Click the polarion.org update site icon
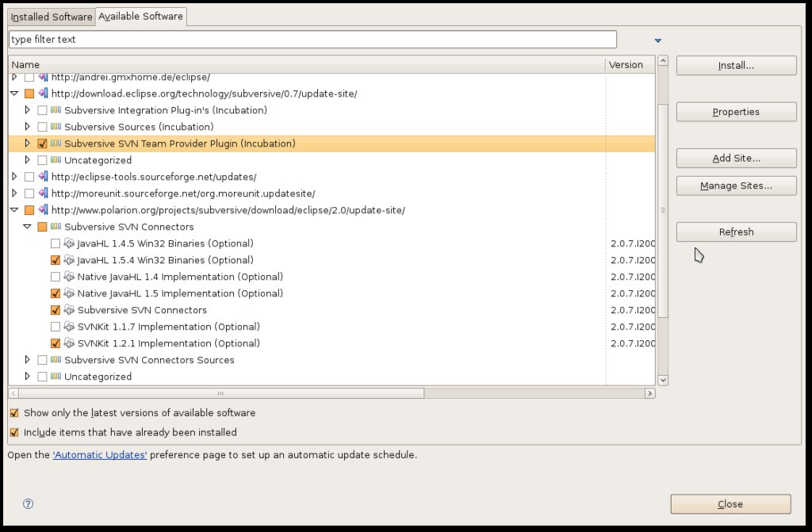Viewport: 812px width, 532px height. [x=43, y=210]
